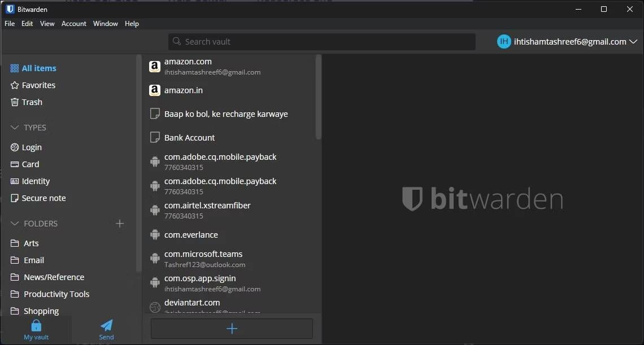644x345 pixels.
Task: Select the Favorites star icon
Action: point(15,85)
